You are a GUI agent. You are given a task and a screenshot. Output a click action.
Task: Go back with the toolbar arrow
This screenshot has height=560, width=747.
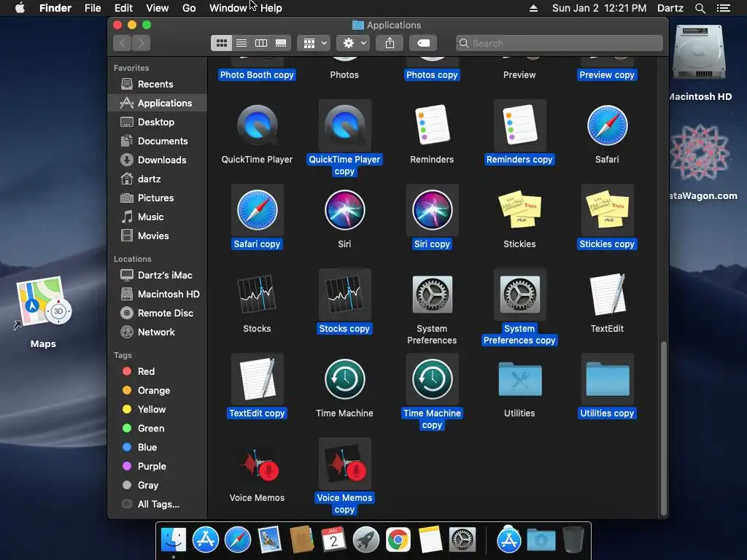click(x=123, y=43)
